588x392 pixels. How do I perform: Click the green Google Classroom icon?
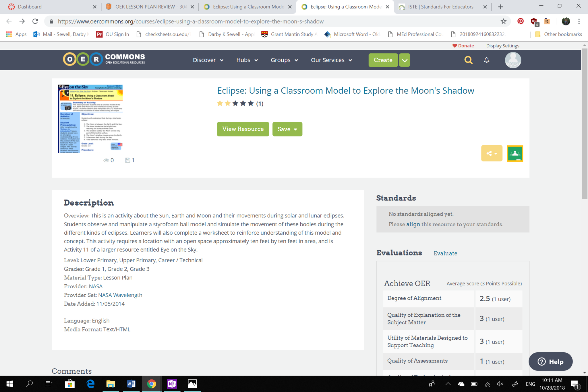pyautogui.click(x=515, y=153)
